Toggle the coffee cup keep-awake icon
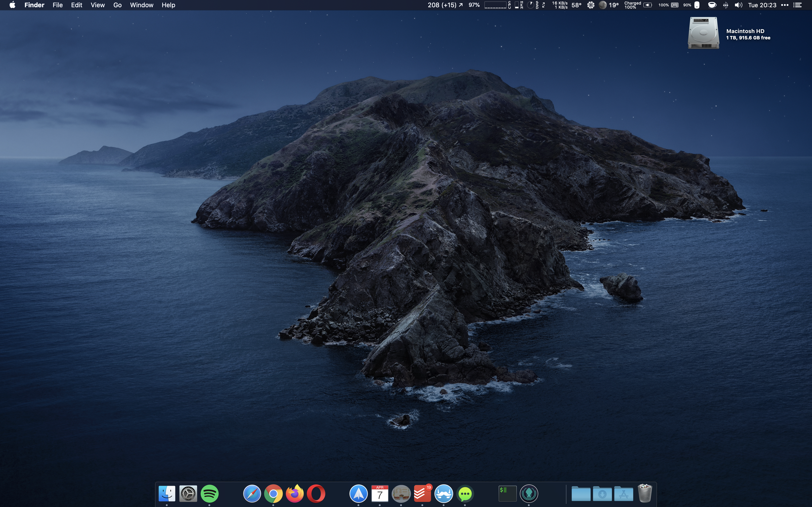 pos(712,5)
